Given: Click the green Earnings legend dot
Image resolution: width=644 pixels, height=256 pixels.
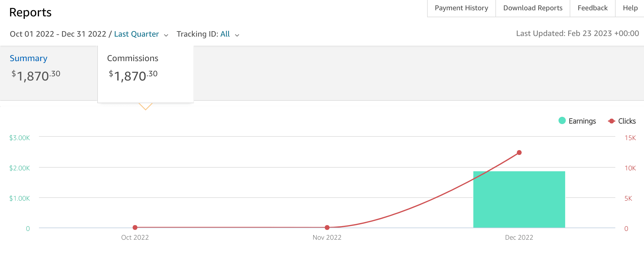Looking at the screenshot, I should (562, 121).
